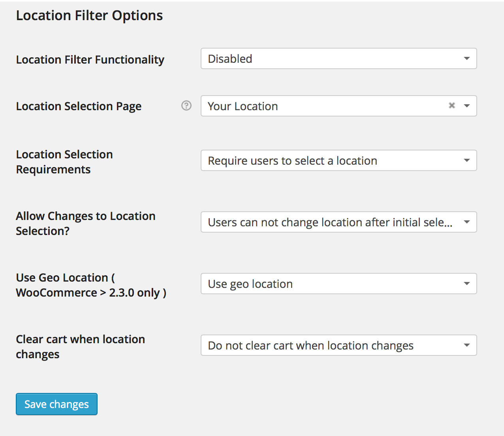Click the help icon next to Location Selection Page
The image size is (504, 436).
[186, 106]
